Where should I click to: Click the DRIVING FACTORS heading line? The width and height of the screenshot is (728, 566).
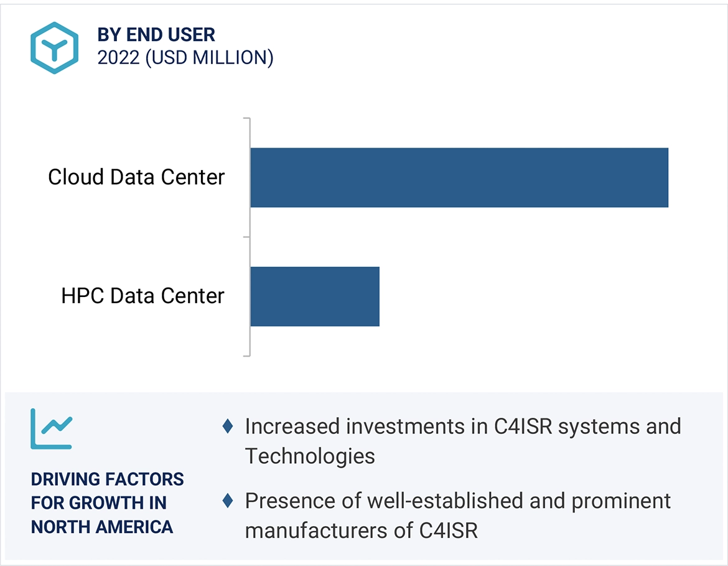108,479
